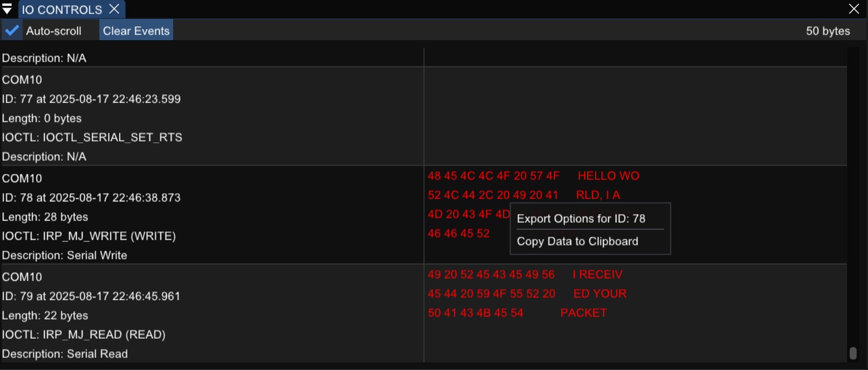Click COM10 label of event ID 77
Screen dimensions: 868x370
(x=22, y=80)
